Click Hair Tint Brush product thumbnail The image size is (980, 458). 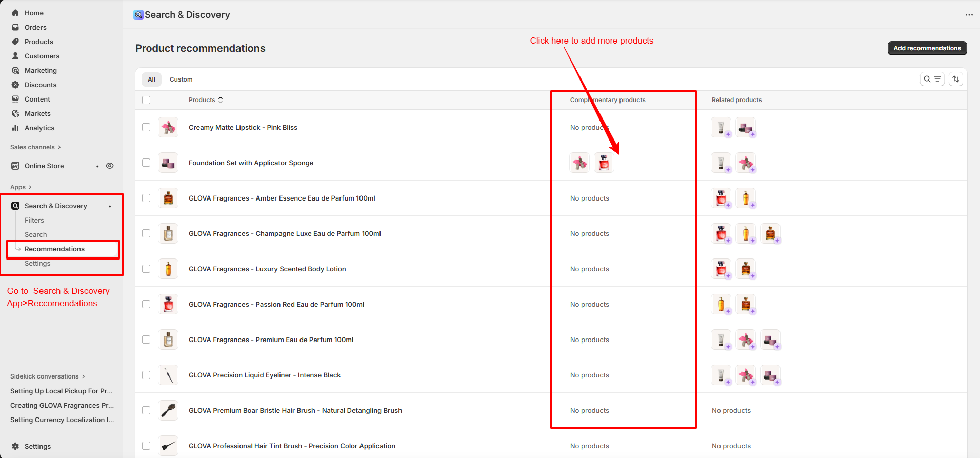(x=168, y=446)
